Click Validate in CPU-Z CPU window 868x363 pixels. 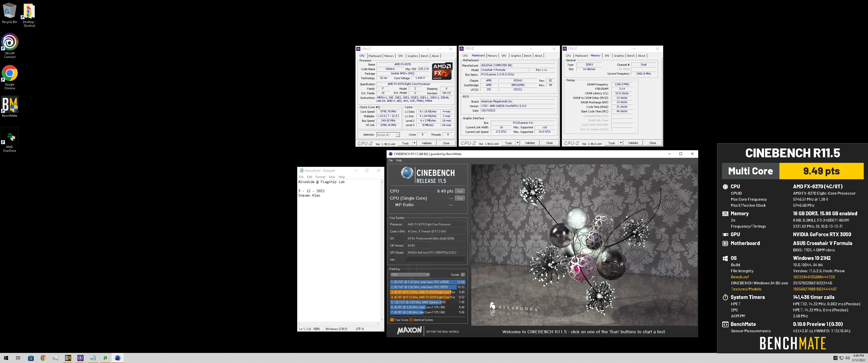[427, 143]
